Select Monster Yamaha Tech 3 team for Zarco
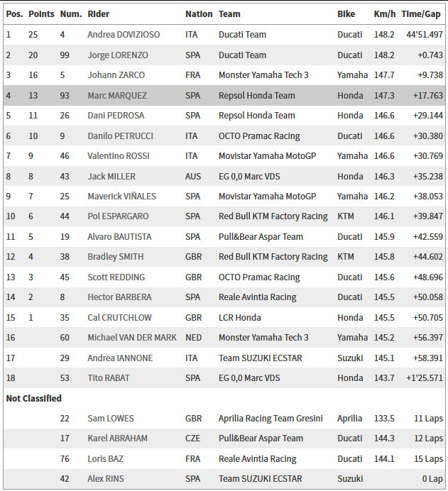448x491 pixels. click(x=263, y=75)
